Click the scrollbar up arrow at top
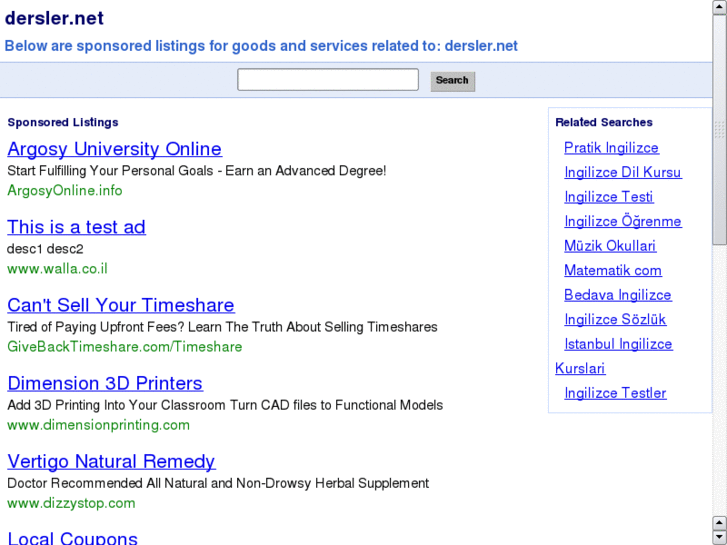This screenshot has height=545, width=727. pos(720,7)
